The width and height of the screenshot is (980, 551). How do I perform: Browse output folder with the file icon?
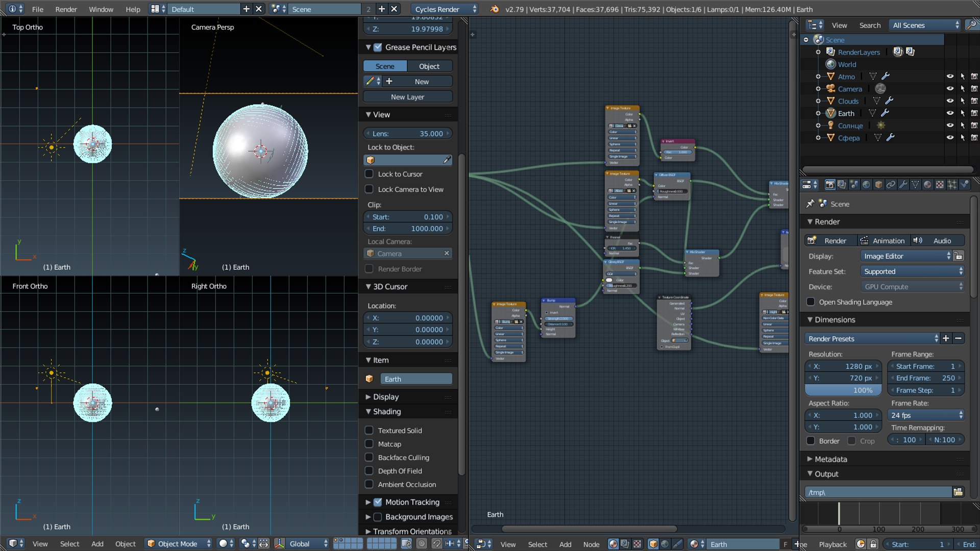tap(958, 492)
